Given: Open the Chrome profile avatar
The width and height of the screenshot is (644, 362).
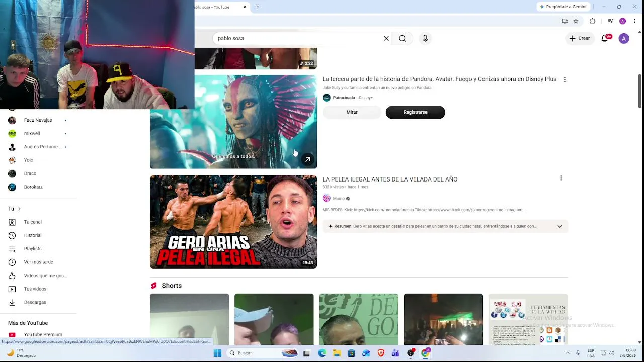Looking at the screenshot, I should coord(622,21).
